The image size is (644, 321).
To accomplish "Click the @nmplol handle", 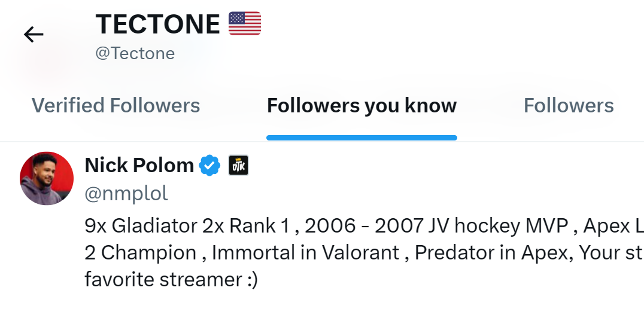I will click(126, 193).
